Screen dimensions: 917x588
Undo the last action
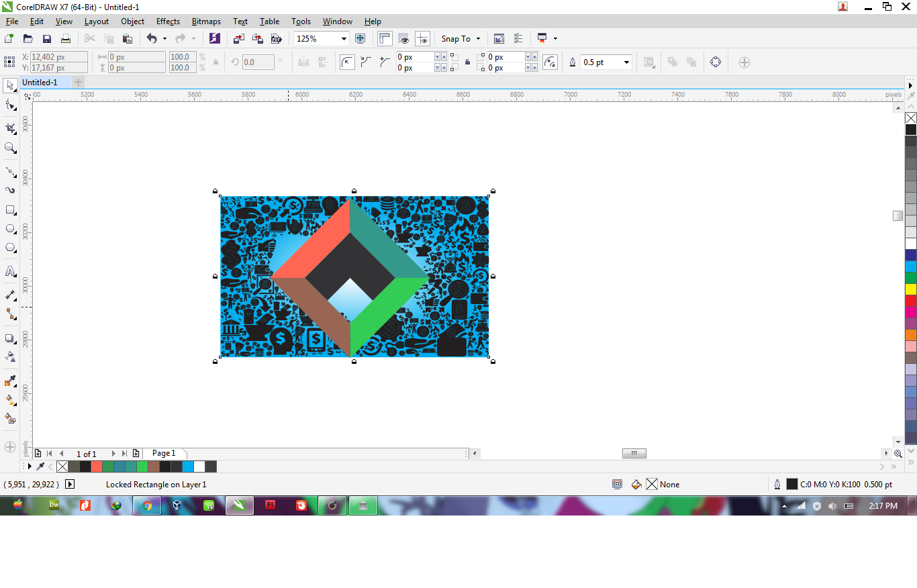pyautogui.click(x=152, y=39)
